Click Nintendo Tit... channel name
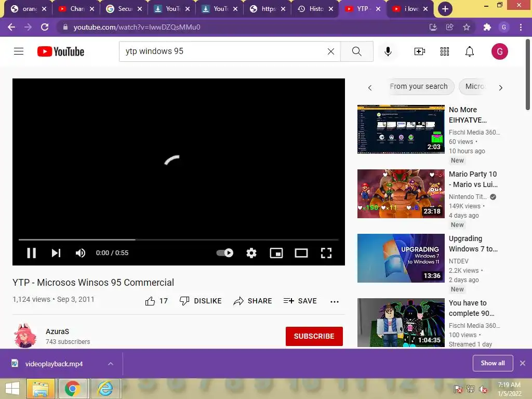Viewport: 532px width, 399px height. [x=468, y=196]
